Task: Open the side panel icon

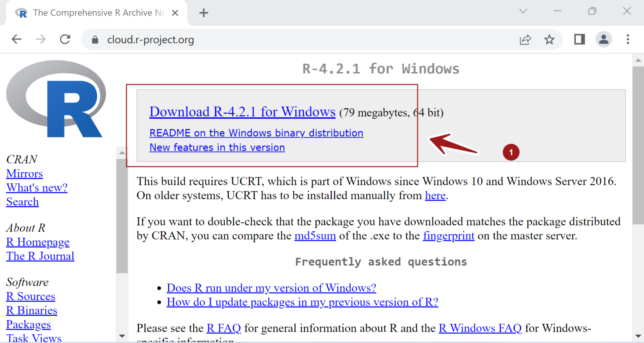Action: 579,39
